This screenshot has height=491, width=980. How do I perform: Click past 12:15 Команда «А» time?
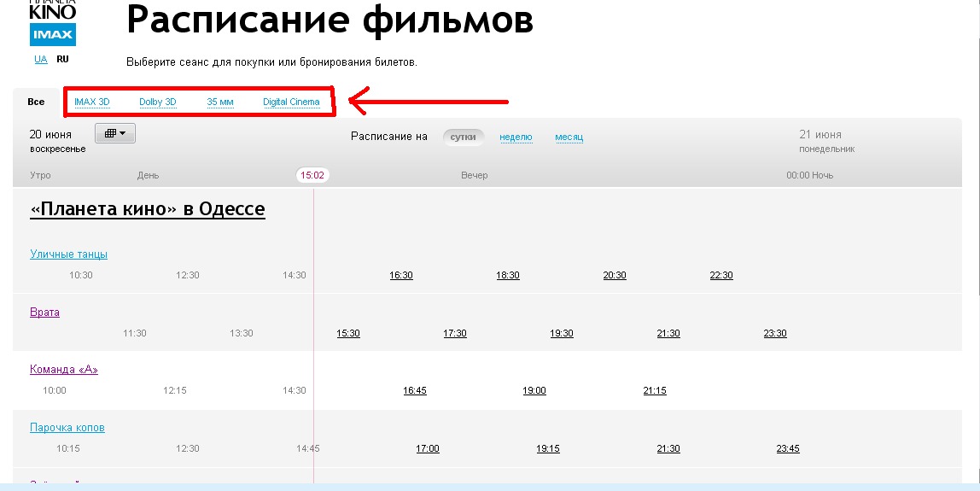(175, 390)
